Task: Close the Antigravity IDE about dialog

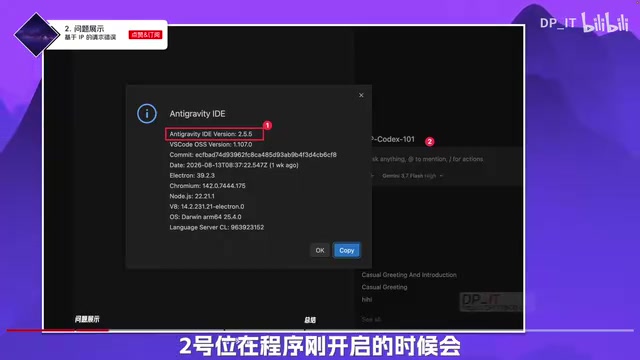Action: click(361, 95)
